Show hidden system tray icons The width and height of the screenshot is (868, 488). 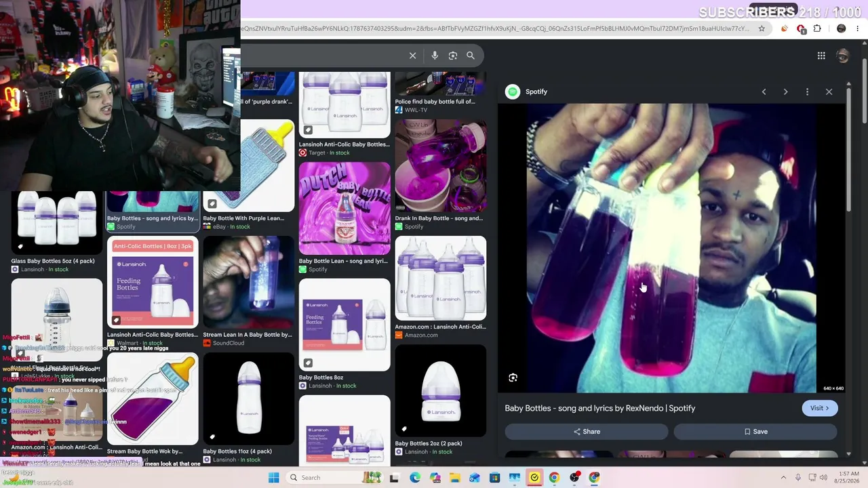pyautogui.click(x=783, y=478)
